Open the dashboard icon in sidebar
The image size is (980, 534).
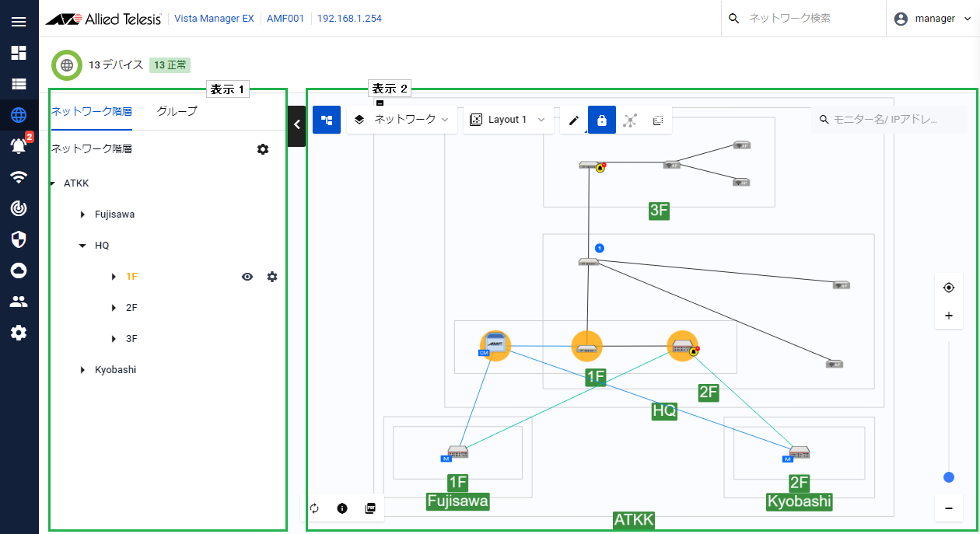(x=19, y=53)
